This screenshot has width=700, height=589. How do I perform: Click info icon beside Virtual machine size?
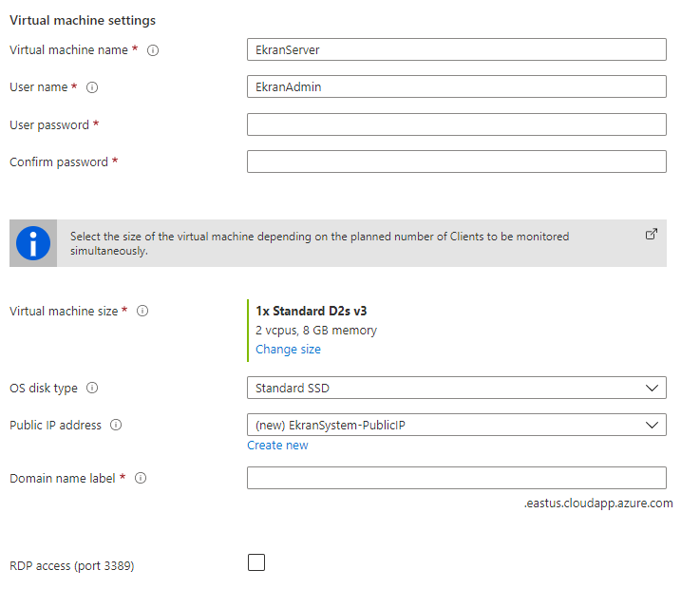click(x=142, y=312)
